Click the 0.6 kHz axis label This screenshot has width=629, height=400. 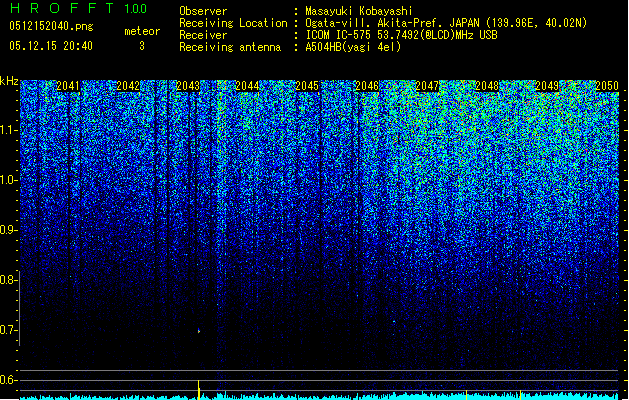[x=8, y=380]
